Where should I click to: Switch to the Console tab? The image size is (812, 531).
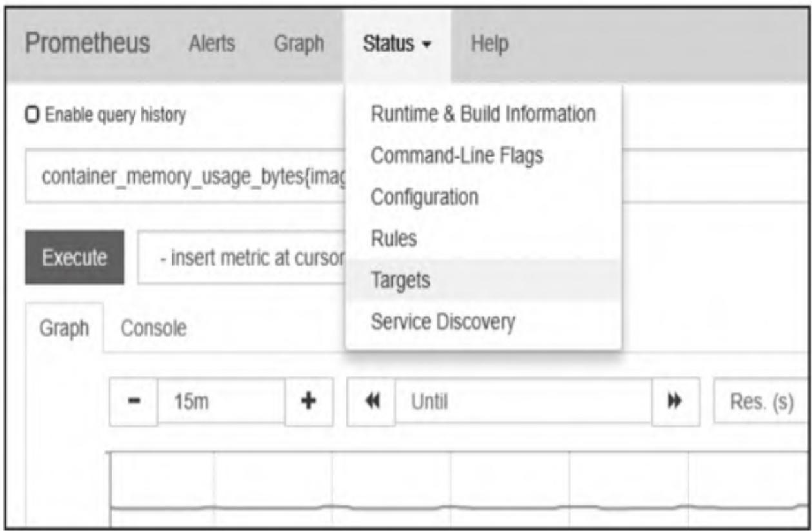tap(153, 328)
